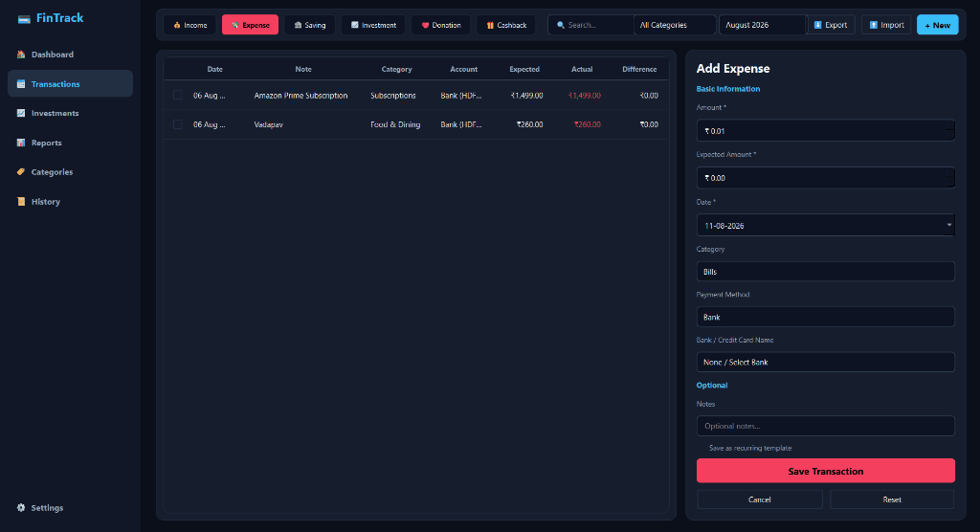
Task: Open History in the sidebar
Action: click(70, 201)
